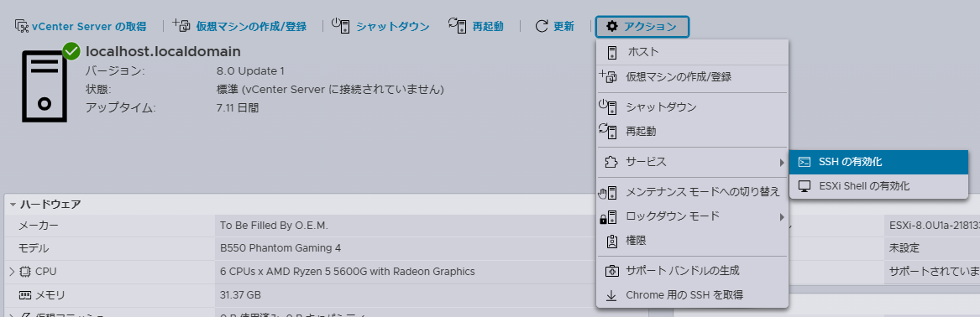Click the SSH の有効化 terminal icon

(805, 162)
